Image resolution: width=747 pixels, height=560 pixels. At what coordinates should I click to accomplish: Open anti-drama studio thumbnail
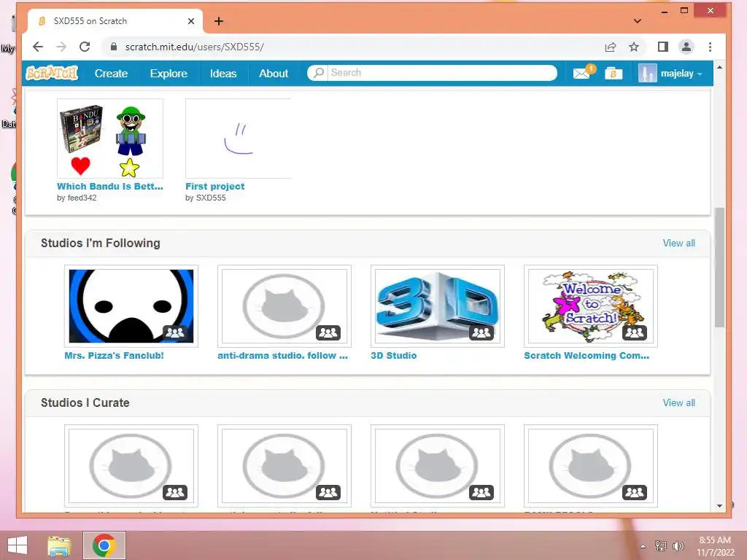point(285,306)
